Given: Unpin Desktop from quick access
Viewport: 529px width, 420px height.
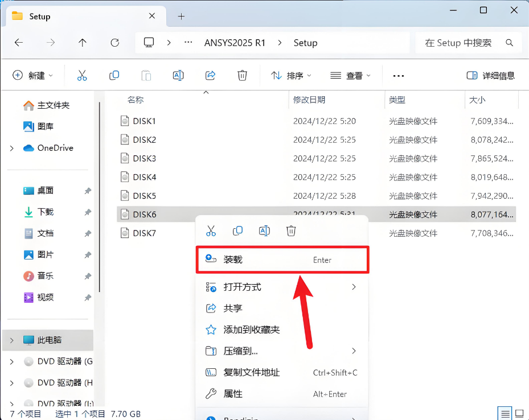Looking at the screenshot, I should tap(88, 191).
